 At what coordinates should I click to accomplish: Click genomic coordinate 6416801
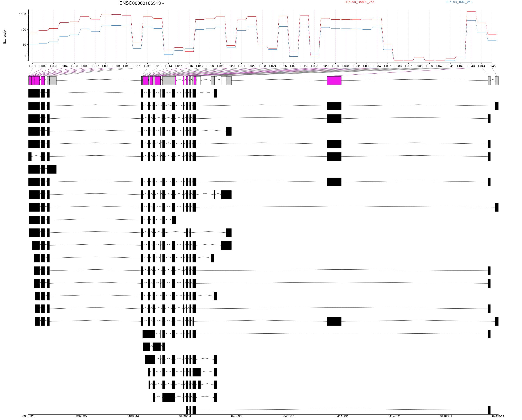(x=446, y=416)
